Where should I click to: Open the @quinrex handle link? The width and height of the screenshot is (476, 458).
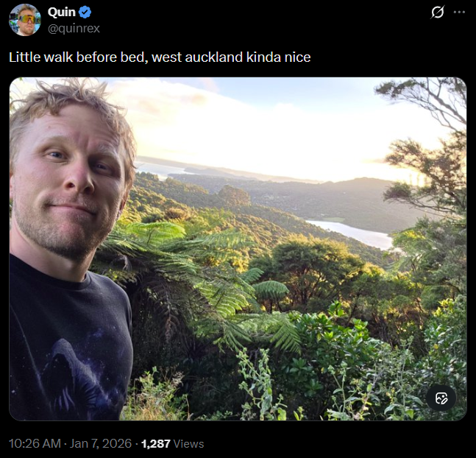click(74, 28)
